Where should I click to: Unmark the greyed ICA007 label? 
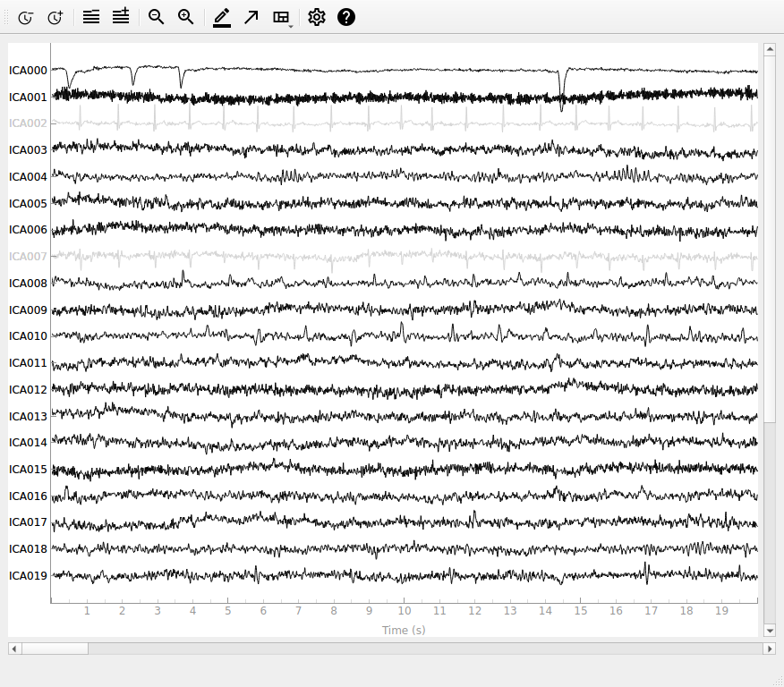coord(28,257)
